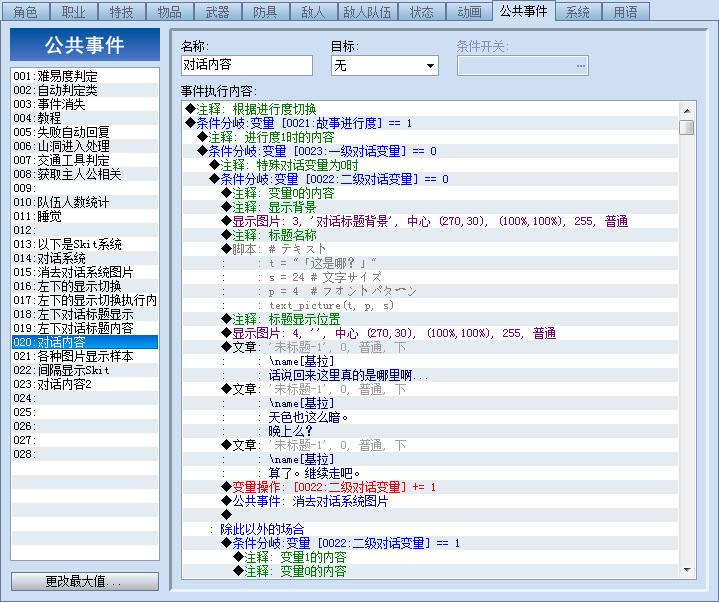Select common event 023:对话内容2
Screen dimensions: 719x602
click(x=85, y=384)
